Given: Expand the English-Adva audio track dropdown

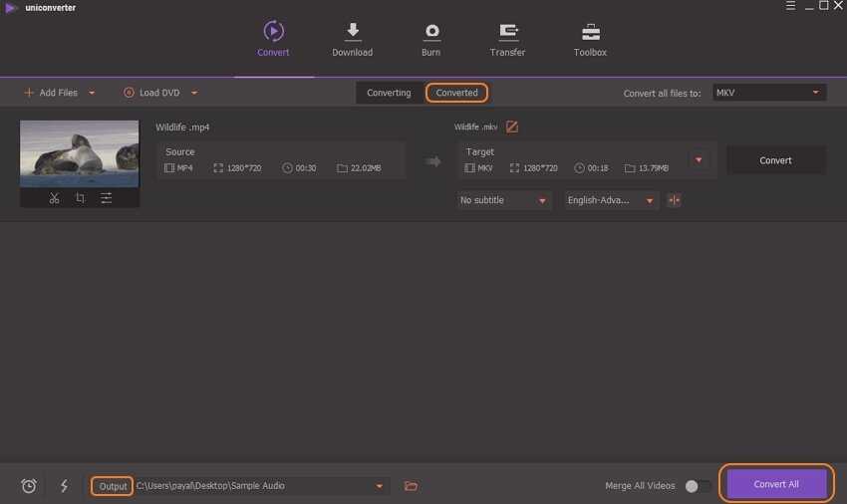Looking at the screenshot, I should tap(612, 200).
